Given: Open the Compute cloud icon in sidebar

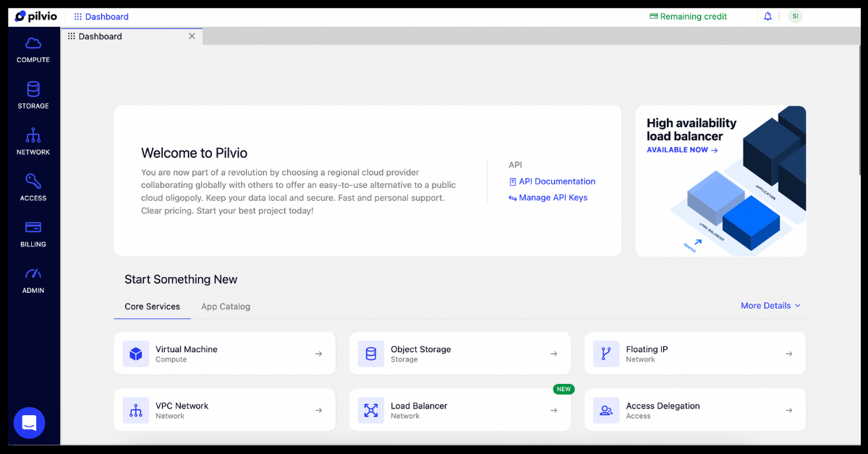Looking at the screenshot, I should tap(33, 43).
